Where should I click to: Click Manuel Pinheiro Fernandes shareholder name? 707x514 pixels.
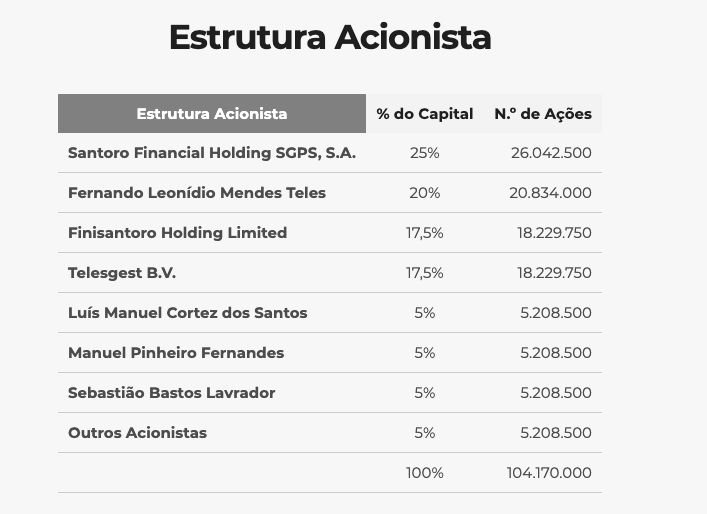[176, 353]
